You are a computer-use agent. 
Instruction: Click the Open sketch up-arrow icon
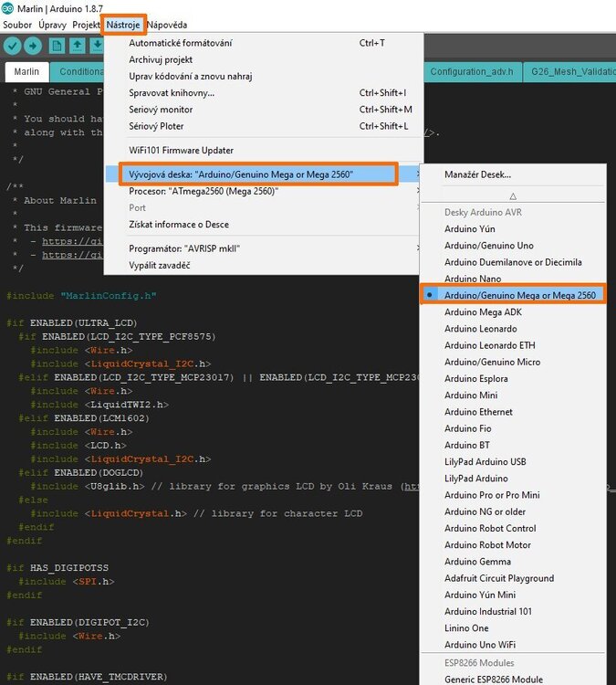(x=78, y=46)
